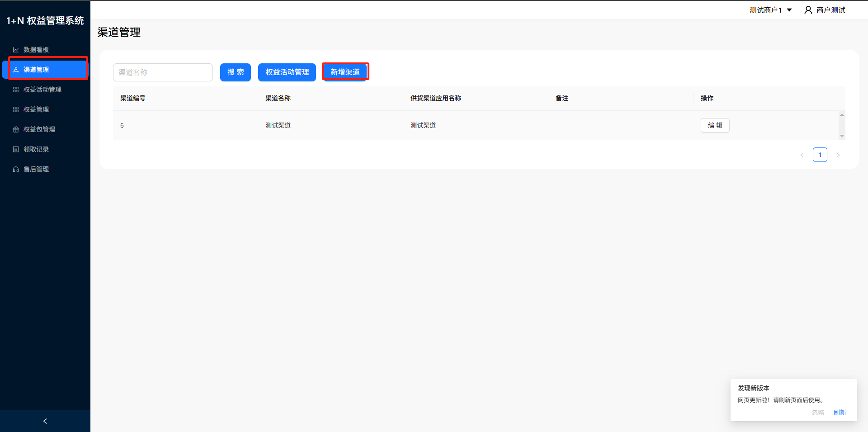
Task: Collapse the sidebar with bottom arrow
Action: [x=45, y=421]
